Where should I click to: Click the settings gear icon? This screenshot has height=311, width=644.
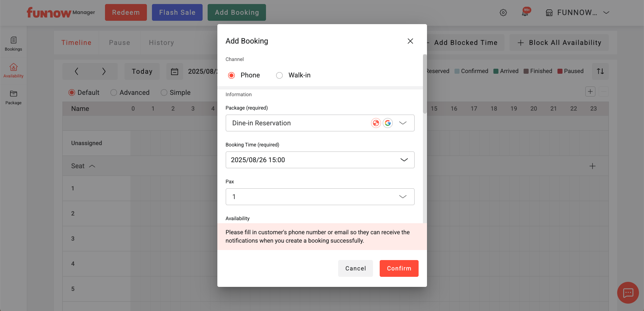click(503, 13)
